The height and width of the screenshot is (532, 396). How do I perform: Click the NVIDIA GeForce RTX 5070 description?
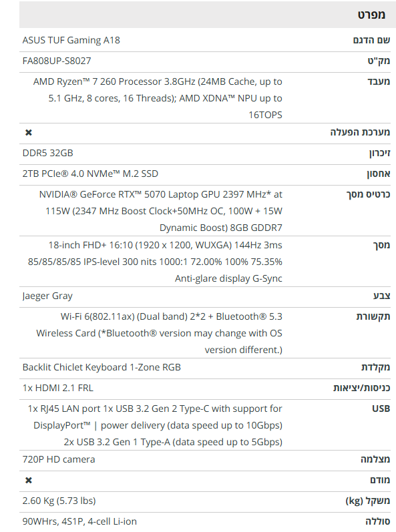(x=160, y=211)
